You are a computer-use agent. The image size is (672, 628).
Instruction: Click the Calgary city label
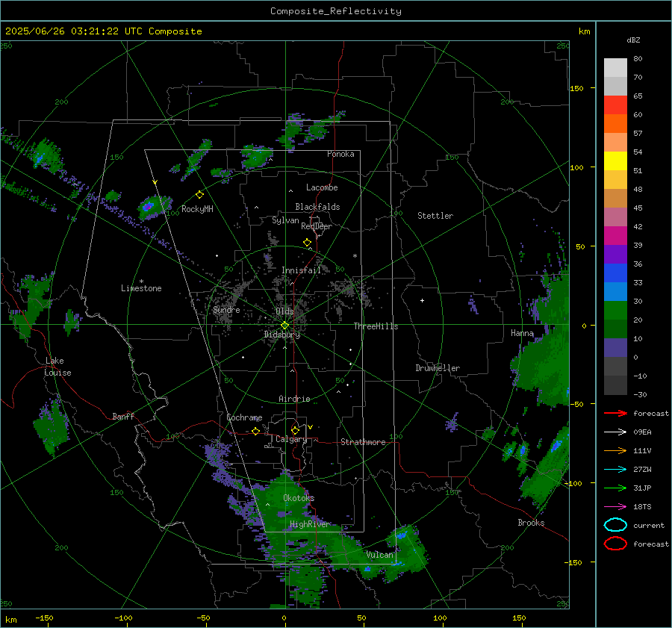[x=291, y=439]
